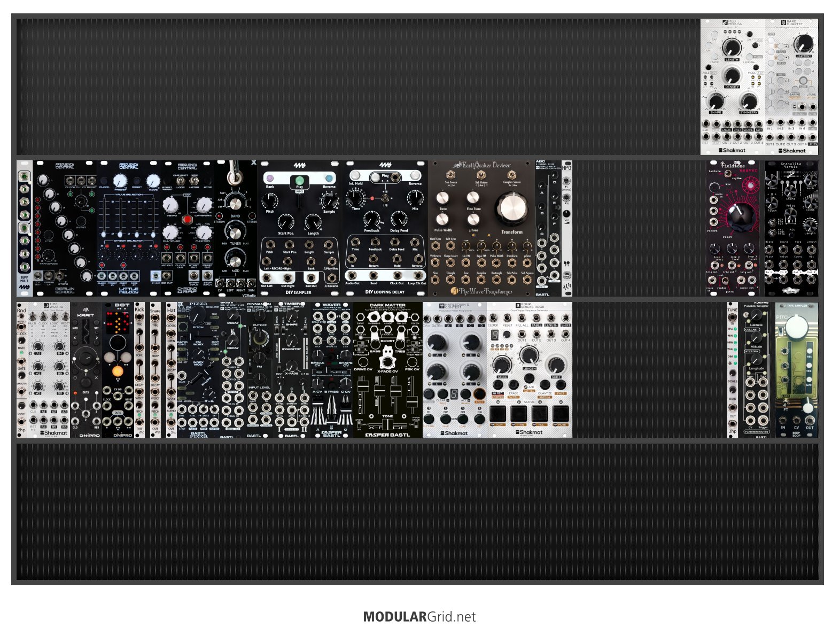Image resolution: width=840 pixels, height=628 pixels.
Task: Click the Dot module's glowing orange button
Action: 118,372
